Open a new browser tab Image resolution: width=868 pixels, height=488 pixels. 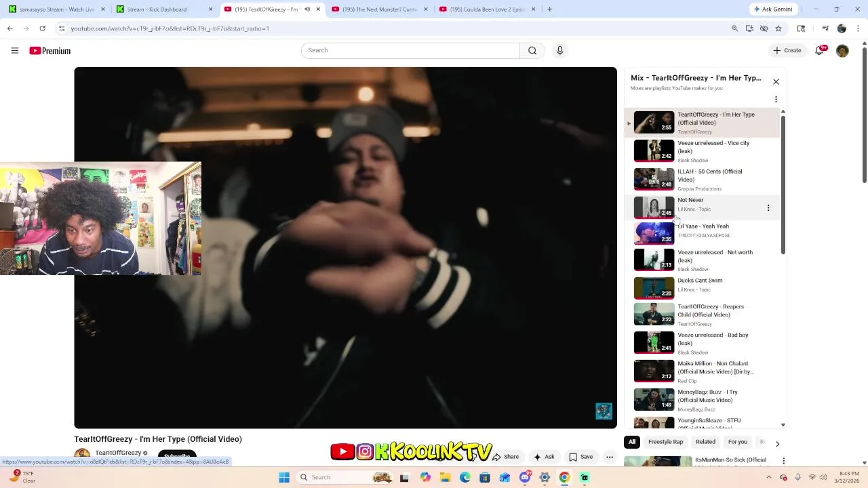[549, 9]
